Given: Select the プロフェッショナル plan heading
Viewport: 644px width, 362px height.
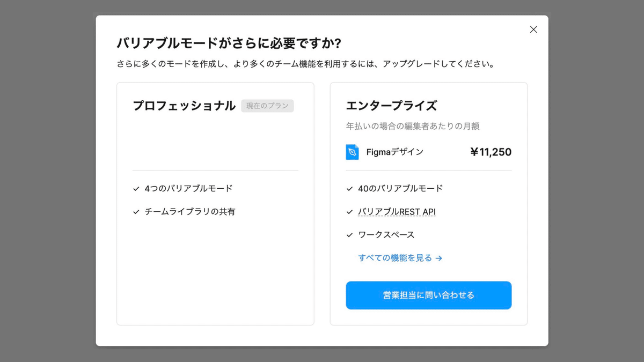Looking at the screenshot, I should click(x=184, y=106).
